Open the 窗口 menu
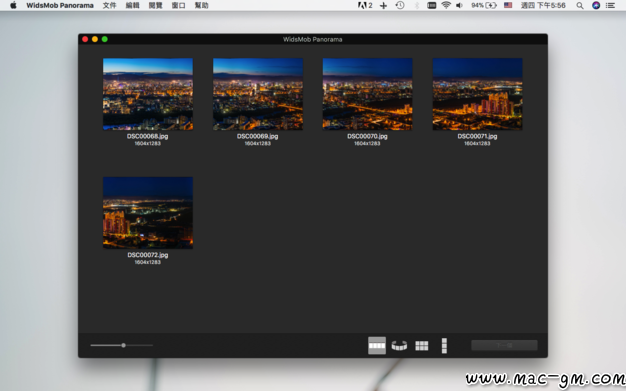This screenshot has width=626, height=391. pos(178,6)
